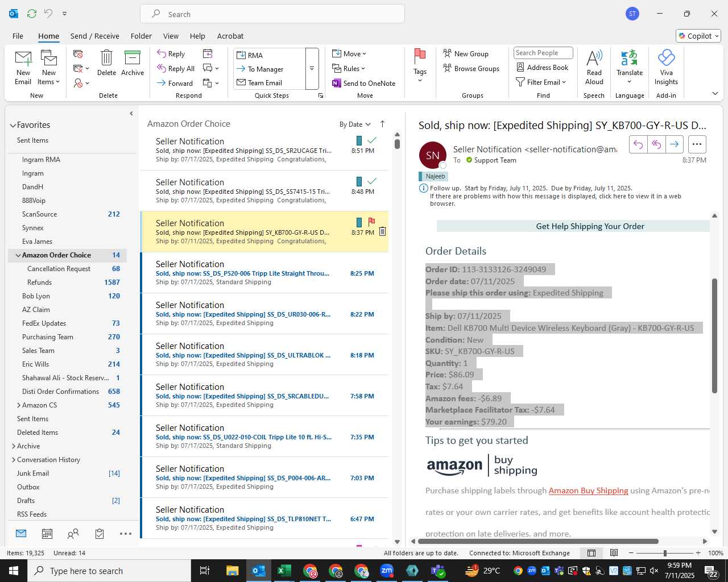728x582 pixels.
Task: Switch to Tasks view
Action: [x=100, y=534]
